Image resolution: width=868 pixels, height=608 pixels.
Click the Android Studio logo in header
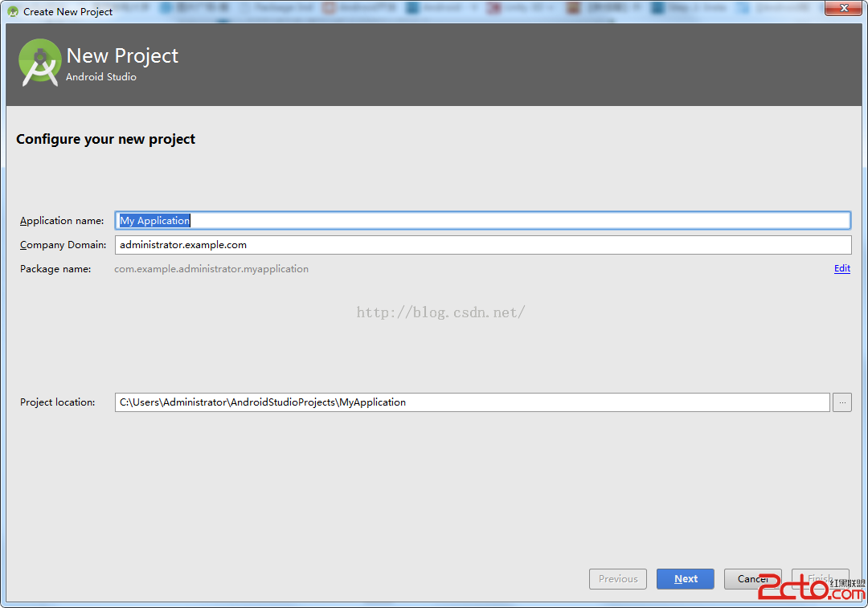coord(39,63)
